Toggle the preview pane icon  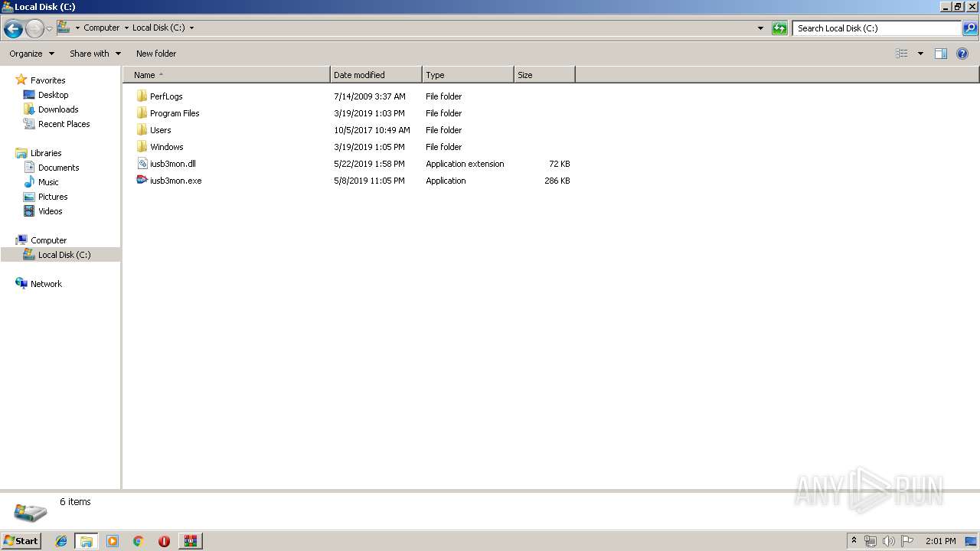[x=941, y=54]
